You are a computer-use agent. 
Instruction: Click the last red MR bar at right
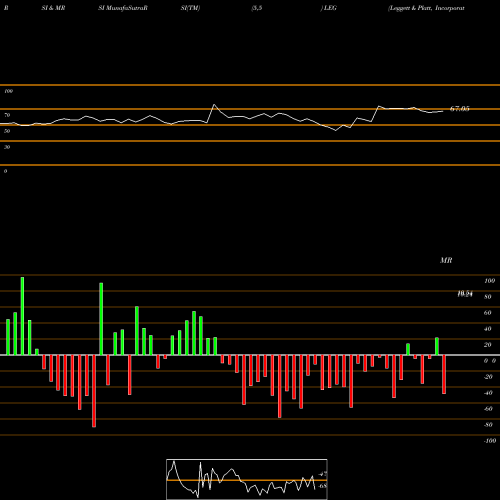point(444,374)
